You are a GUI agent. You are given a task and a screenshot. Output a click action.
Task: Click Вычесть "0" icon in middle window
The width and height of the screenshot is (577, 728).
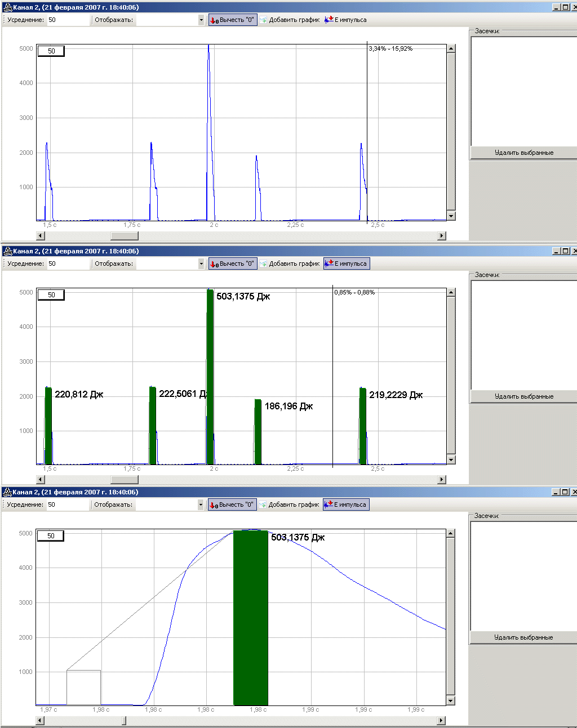click(214, 264)
